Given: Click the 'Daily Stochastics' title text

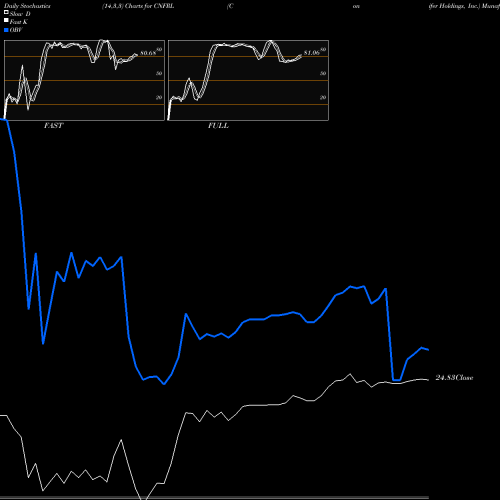Looking at the screenshot, I should click(x=27, y=6).
